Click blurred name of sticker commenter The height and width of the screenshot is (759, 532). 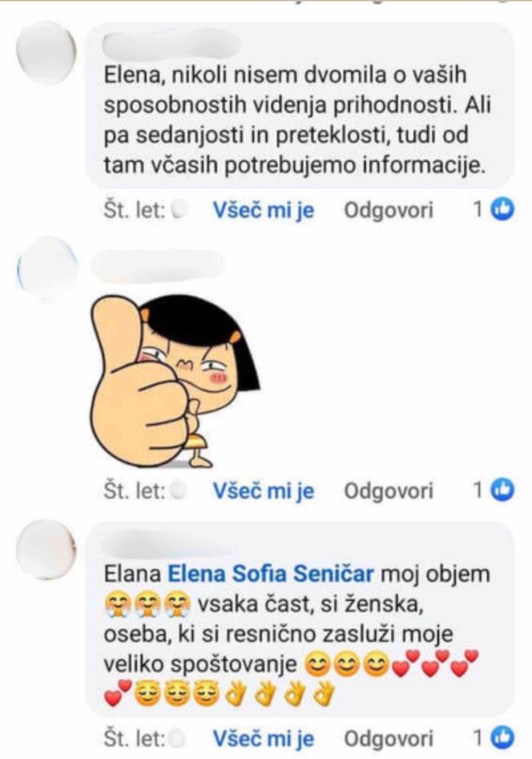point(159,267)
